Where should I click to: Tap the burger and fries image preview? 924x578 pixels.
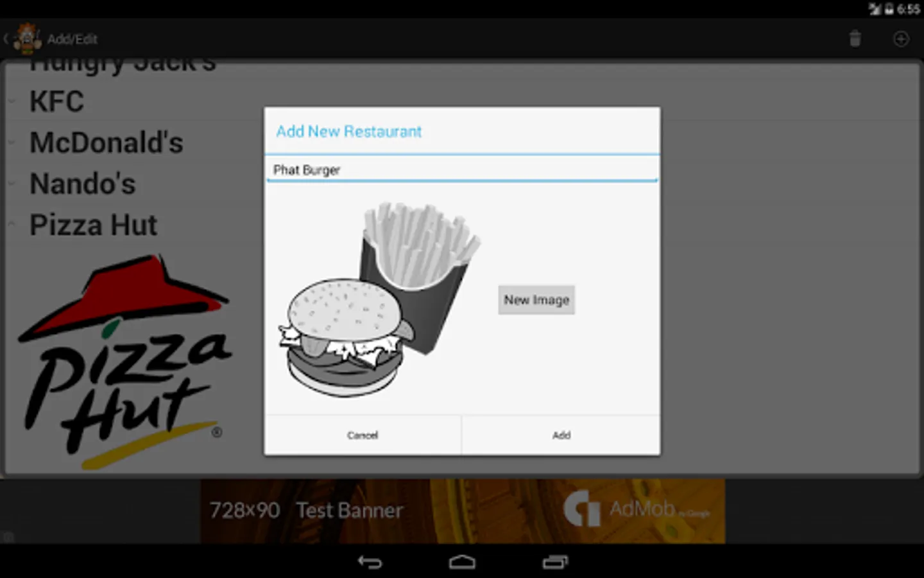pos(379,300)
